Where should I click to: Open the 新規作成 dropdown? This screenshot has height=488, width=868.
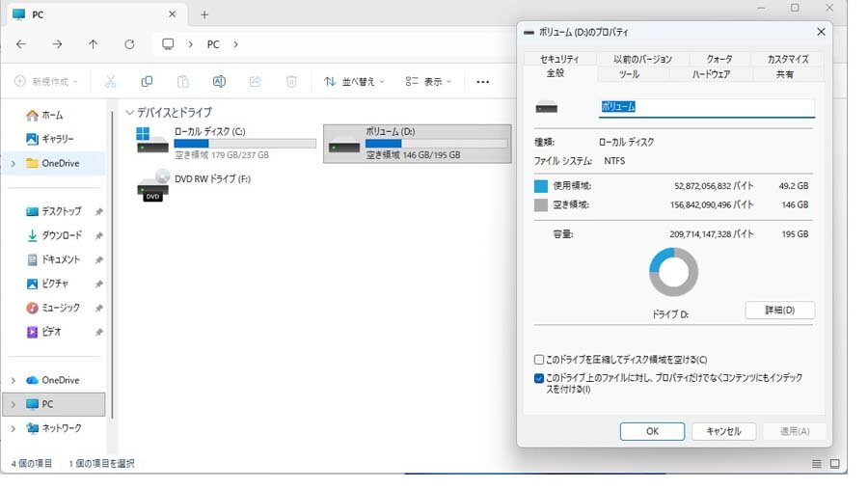point(45,81)
